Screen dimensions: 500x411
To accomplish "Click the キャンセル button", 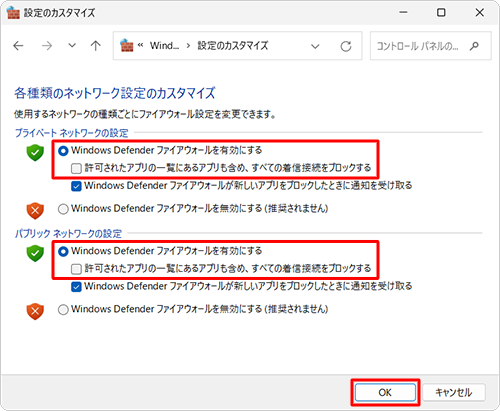I will coord(454,392).
